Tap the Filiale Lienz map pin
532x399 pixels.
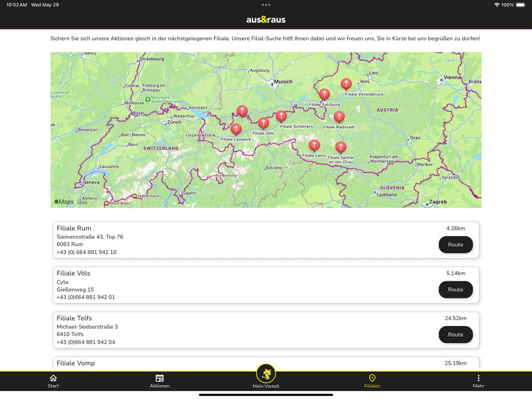[314, 145]
